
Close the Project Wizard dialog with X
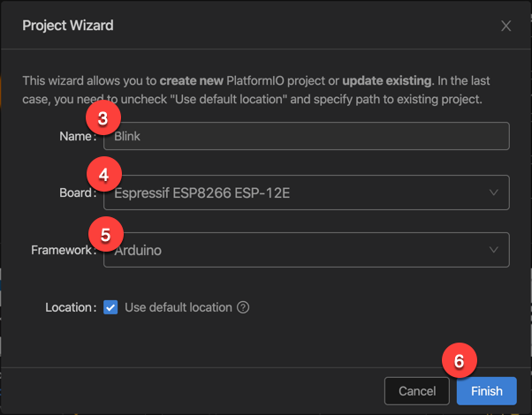(505, 26)
